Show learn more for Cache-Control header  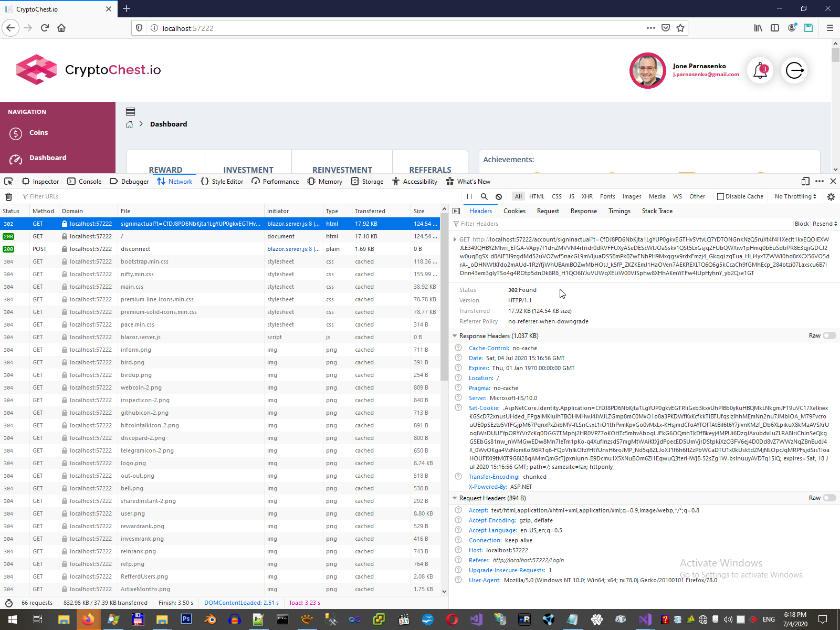coord(458,348)
